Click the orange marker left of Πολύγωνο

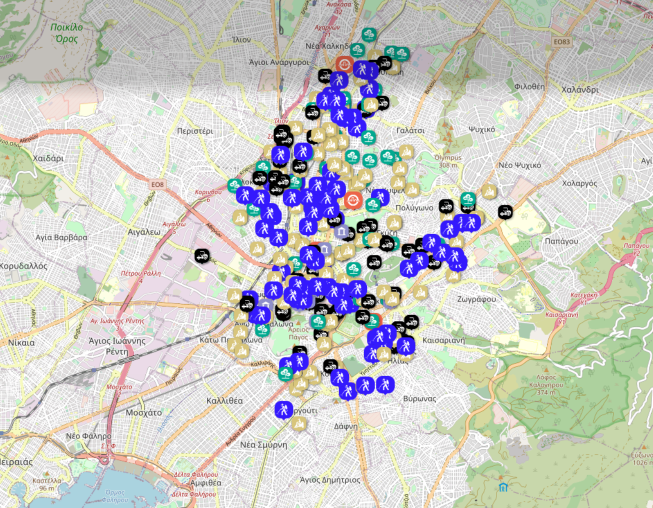[x=351, y=201]
